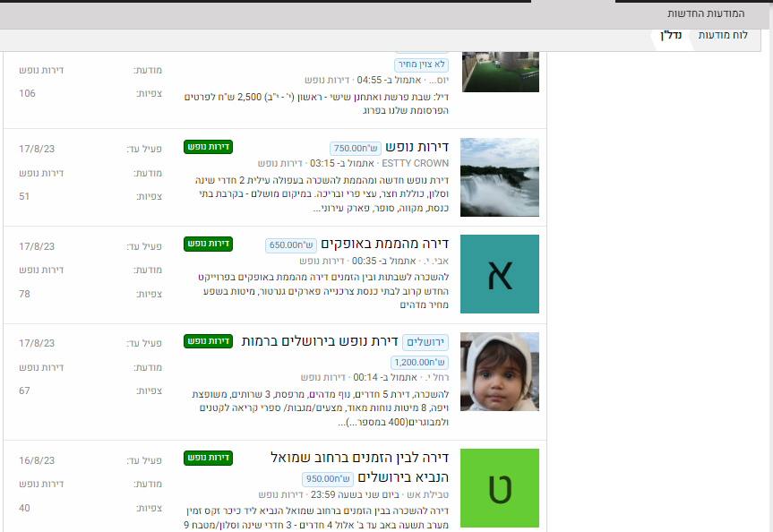Click the ירושלים location tag
The image size is (773, 532).
[x=425, y=342]
